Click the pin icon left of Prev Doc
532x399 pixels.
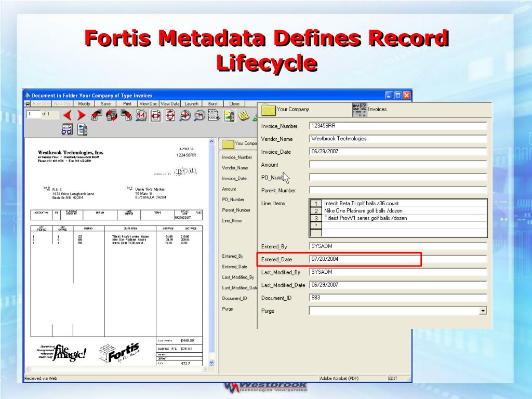(28, 104)
